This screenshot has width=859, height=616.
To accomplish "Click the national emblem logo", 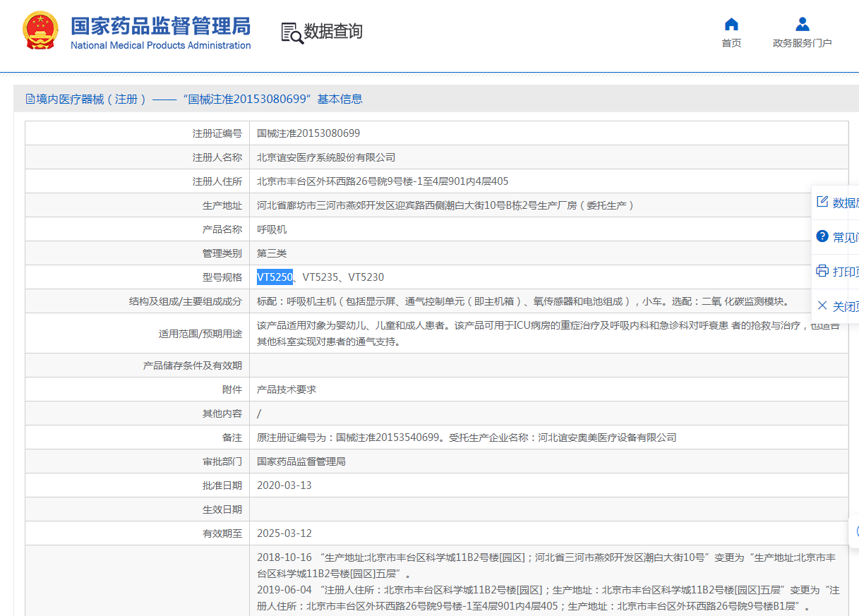I will (41, 31).
